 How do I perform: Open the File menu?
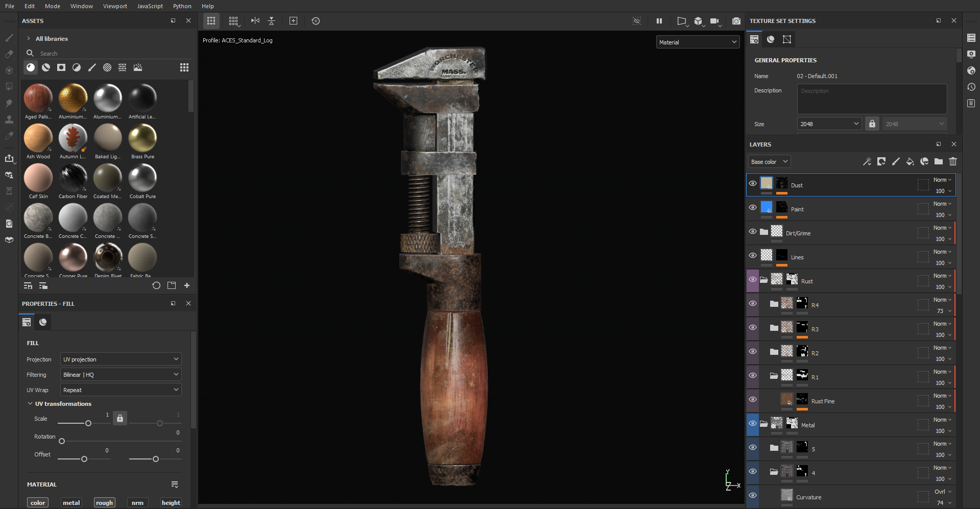click(10, 6)
